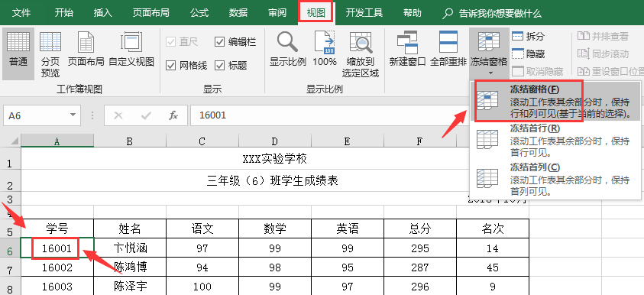This screenshot has height=295, width=644.
Task: Click the Split (拆分) button
Action: (x=528, y=36)
